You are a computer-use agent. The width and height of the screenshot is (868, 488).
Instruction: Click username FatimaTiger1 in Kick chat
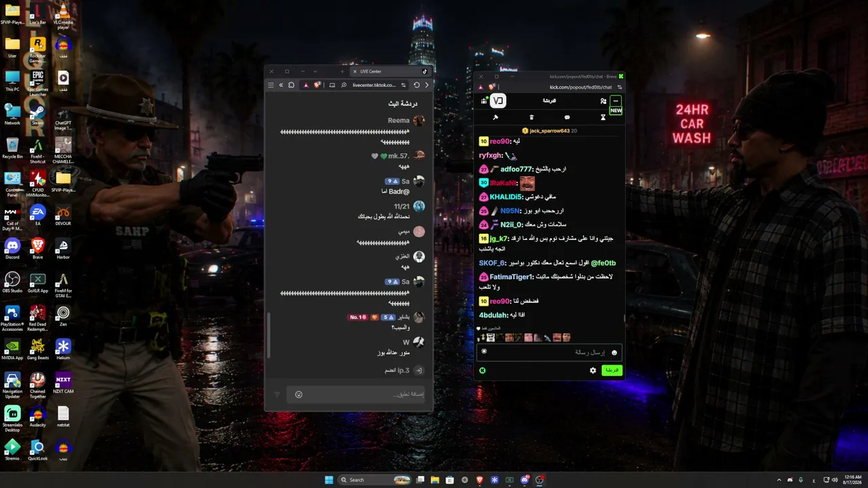512,277
